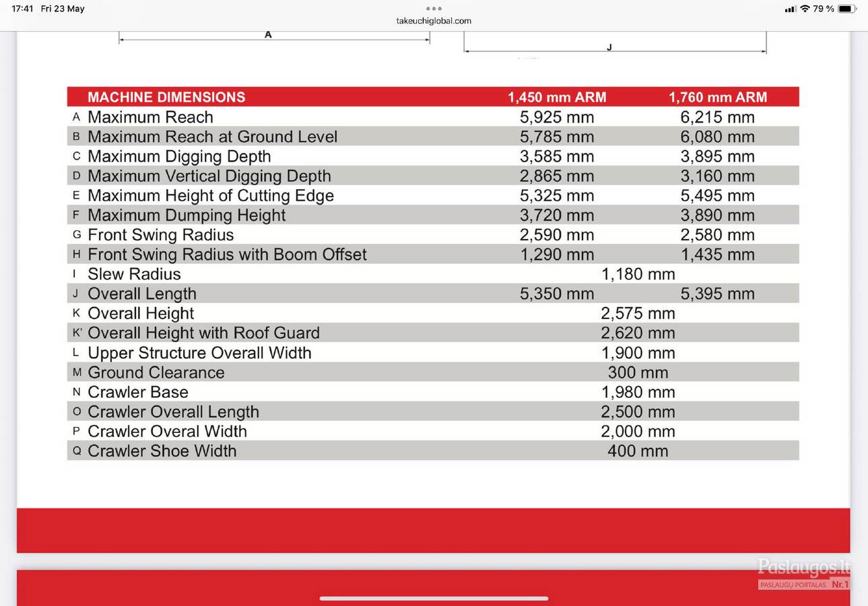This screenshot has height=606, width=868.
Task: Select the value 2,620 mm
Action: [x=638, y=333]
